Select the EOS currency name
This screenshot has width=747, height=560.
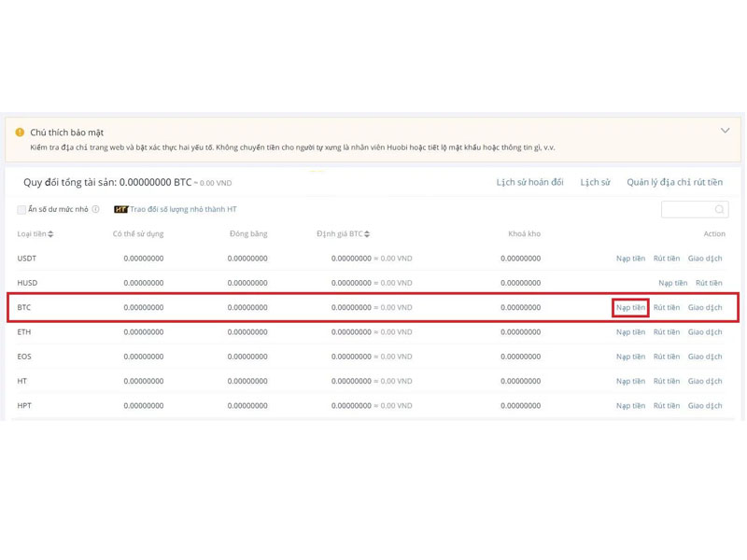point(24,357)
